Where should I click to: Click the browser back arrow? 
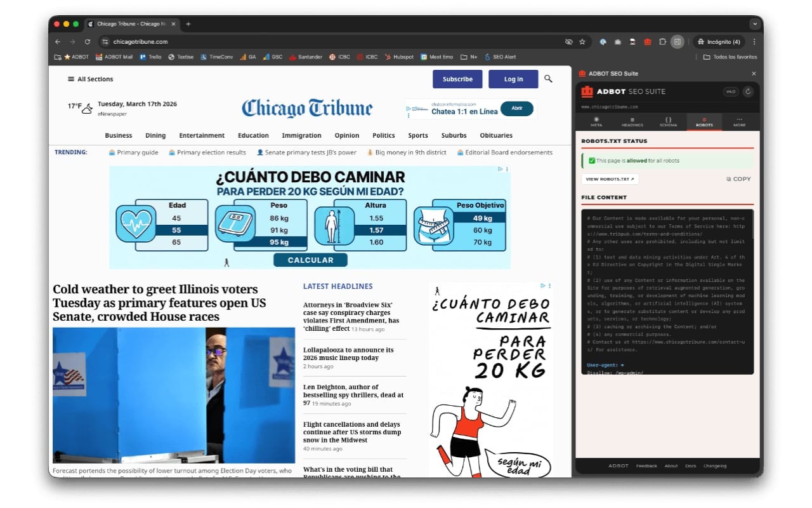tap(58, 42)
